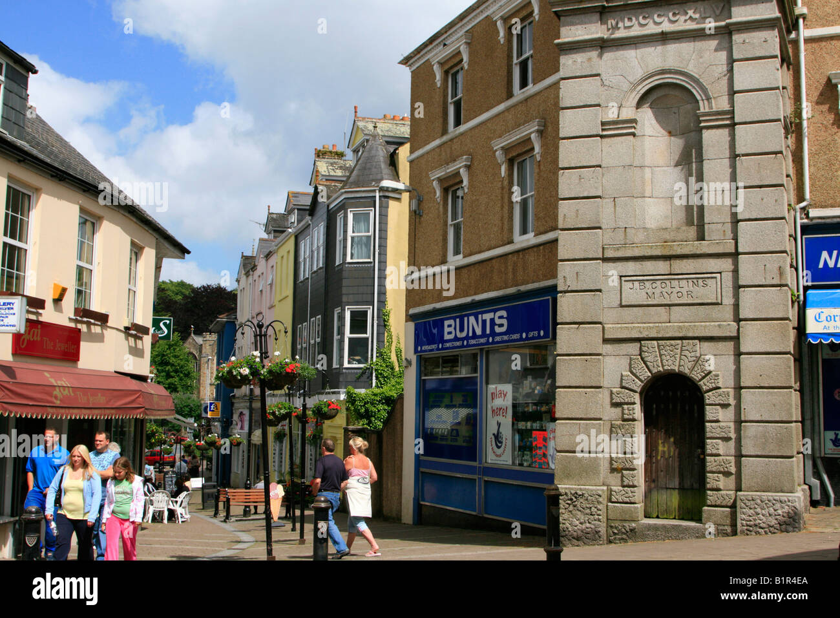The height and width of the screenshot is (618, 840).
Task: Select the red 'Jai The Jeweller' wall sign
Action: click(x=47, y=341)
